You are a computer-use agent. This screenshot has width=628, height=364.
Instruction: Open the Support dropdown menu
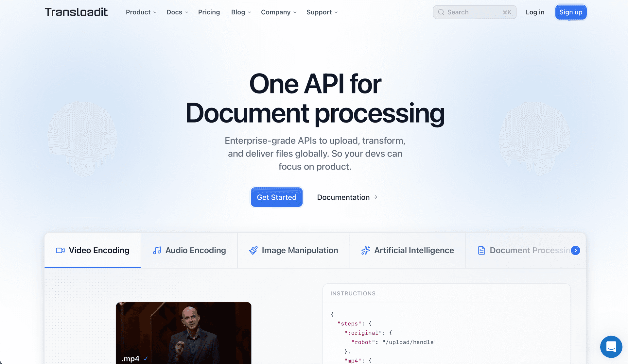[322, 12]
